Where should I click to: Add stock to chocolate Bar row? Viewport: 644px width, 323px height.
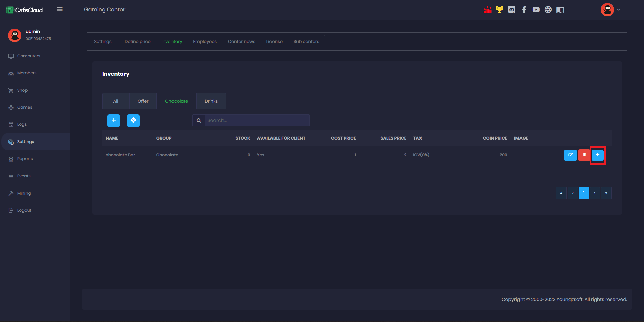(x=598, y=155)
